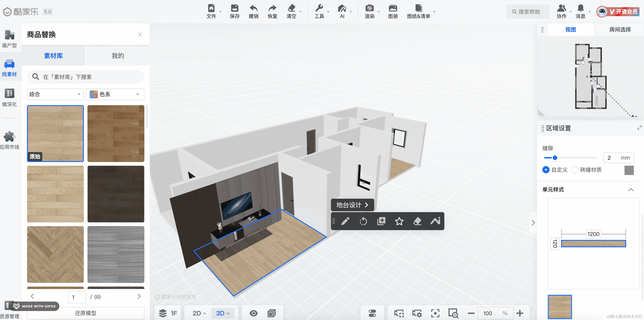
Task: Switch to the 视图 tab
Action: (570, 30)
